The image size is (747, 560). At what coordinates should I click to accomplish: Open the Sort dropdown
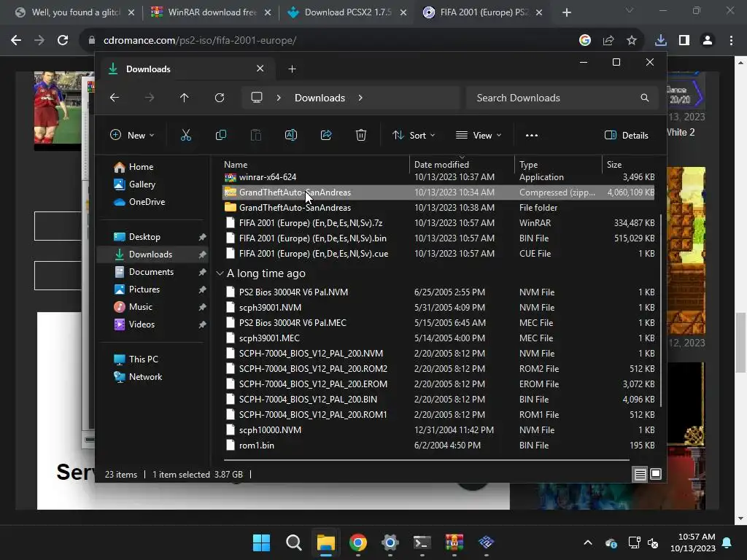coord(414,135)
